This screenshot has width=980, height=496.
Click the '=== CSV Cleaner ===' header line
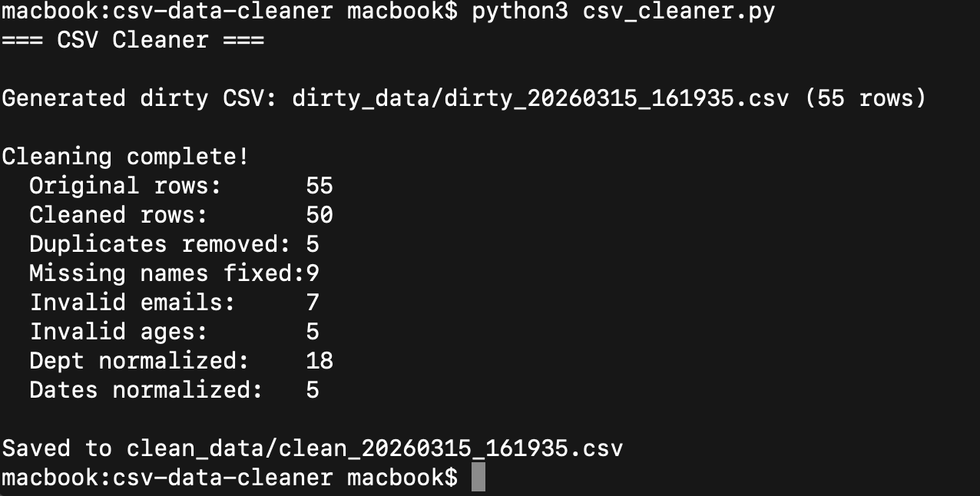[133, 40]
